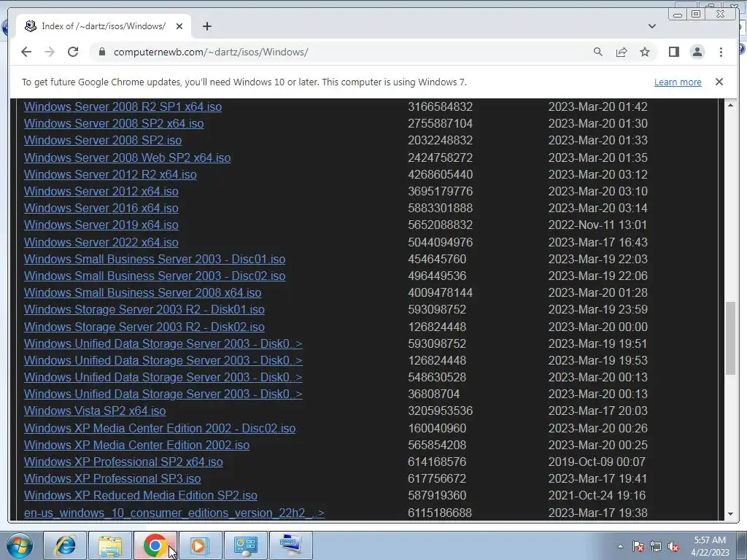
Task: Open Windows Storage Server 2003 R2 Disk01.iso
Action: pyautogui.click(x=144, y=309)
